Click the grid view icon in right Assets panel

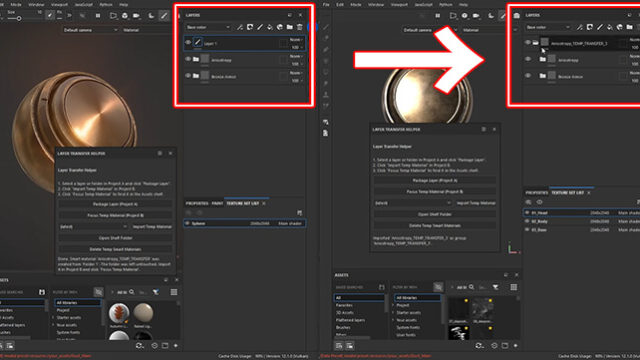tap(513, 287)
